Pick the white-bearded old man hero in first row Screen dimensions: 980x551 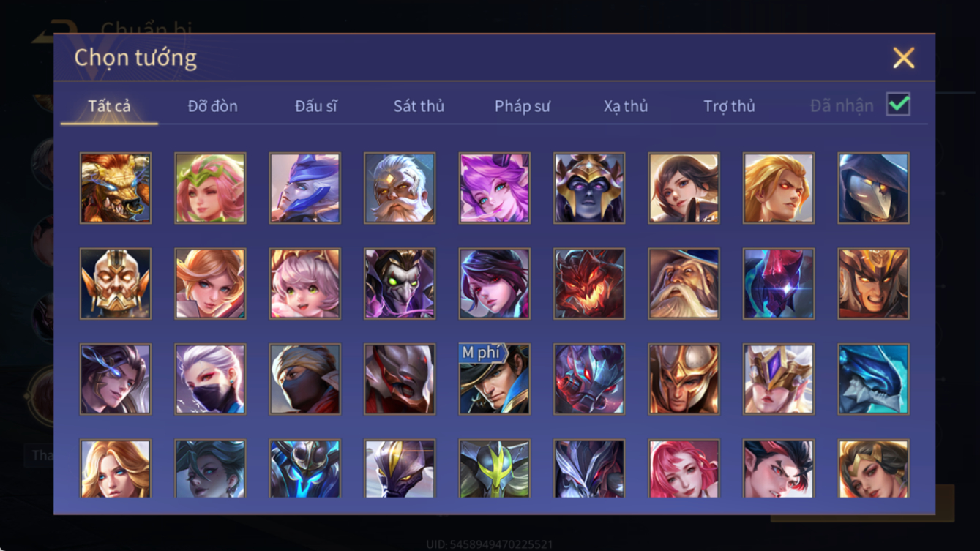(x=400, y=188)
